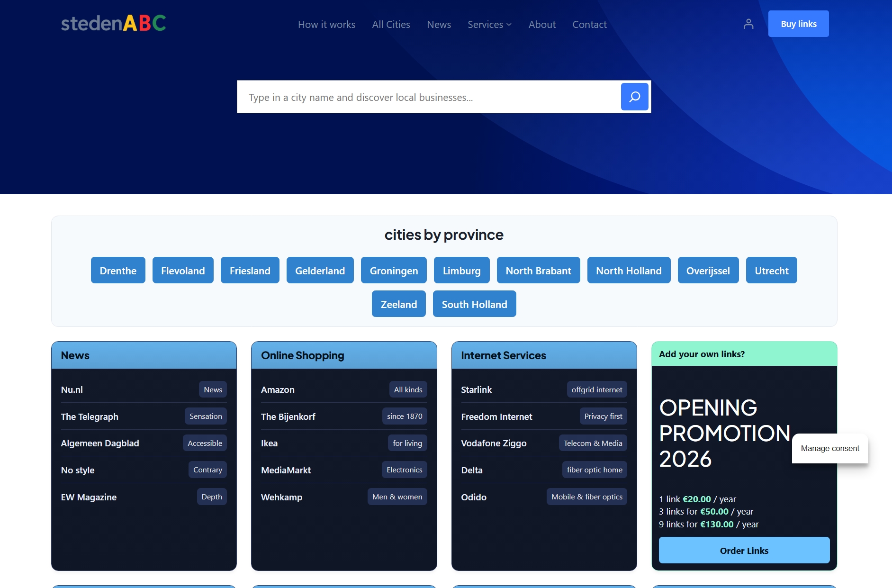Select the Flevoland province
Screen dimensions: 892x588
183,270
